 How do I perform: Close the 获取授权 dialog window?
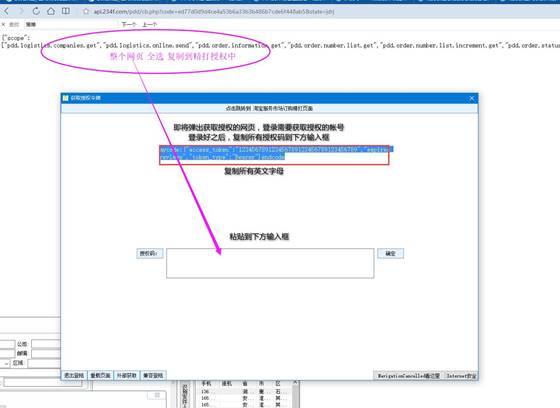click(471, 98)
